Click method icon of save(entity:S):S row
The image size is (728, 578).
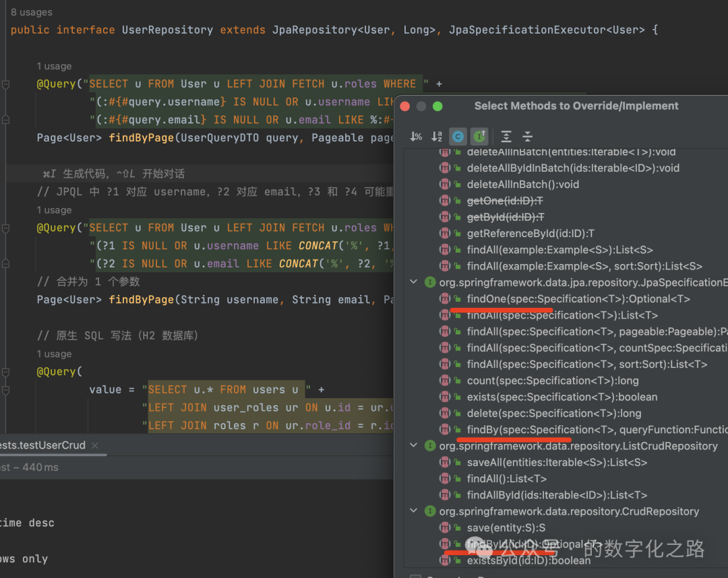[445, 527]
